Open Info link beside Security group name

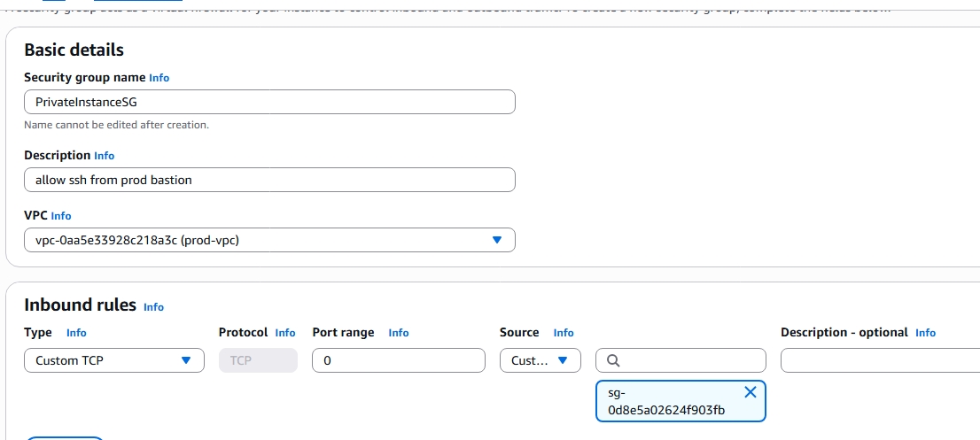click(x=159, y=78)
